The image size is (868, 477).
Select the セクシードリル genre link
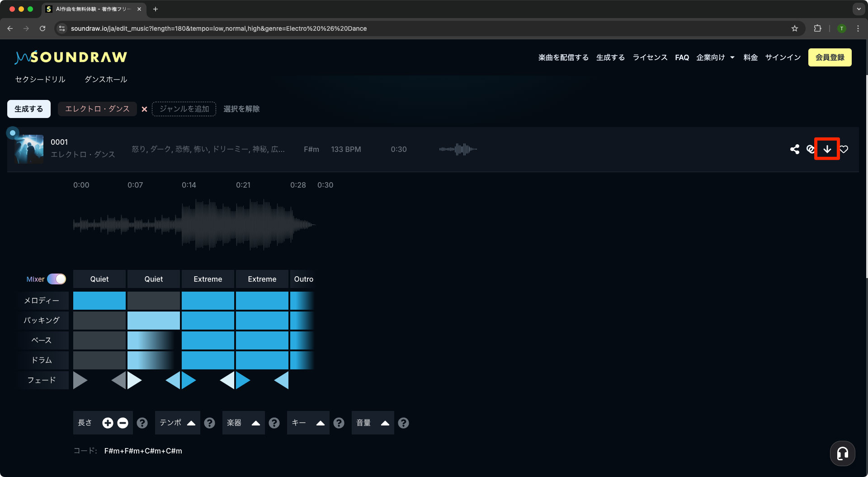[40, 80]
